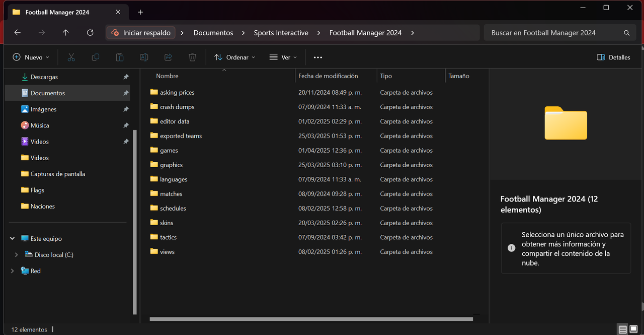Click the up-directory arrow
The width and height of the screenshot is (644, 335).
(66, 33)
